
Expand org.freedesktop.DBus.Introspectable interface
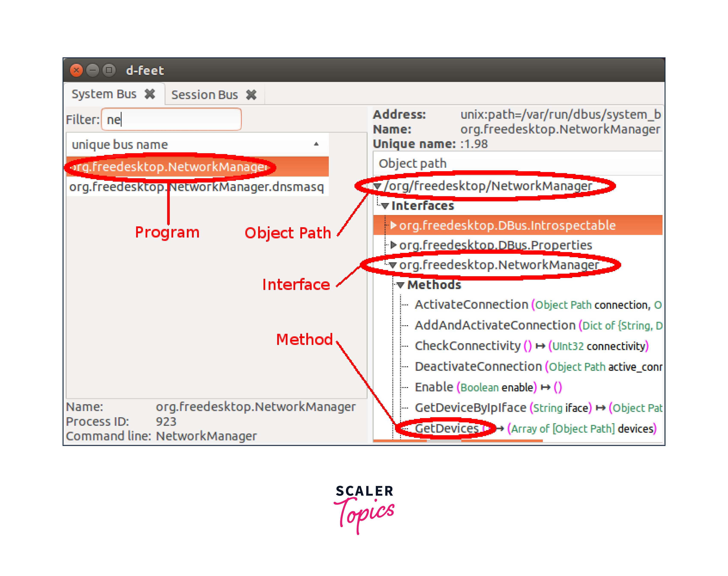[x=393, y=225]
